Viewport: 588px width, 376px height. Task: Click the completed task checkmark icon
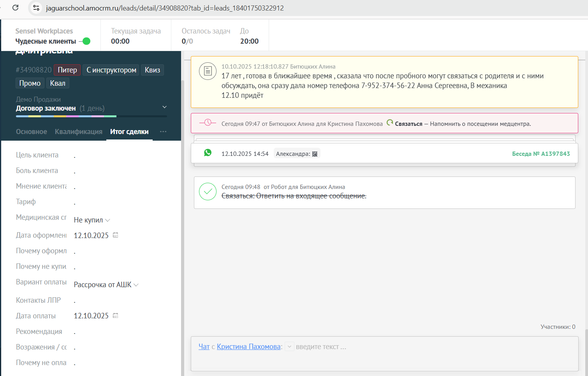click(x=208, y=192)
